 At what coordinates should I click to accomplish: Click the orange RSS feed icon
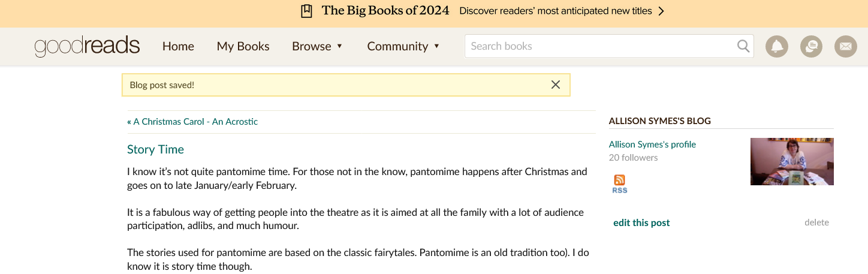(619, 180)
